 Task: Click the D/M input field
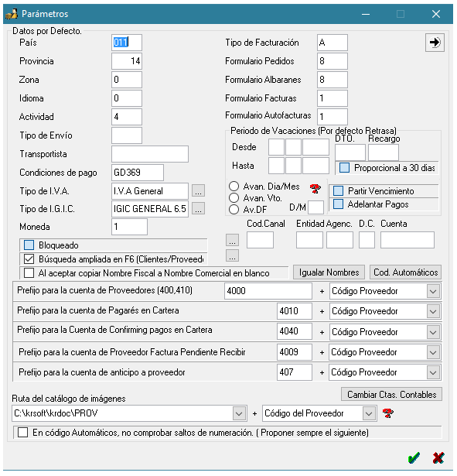(316, 207)
